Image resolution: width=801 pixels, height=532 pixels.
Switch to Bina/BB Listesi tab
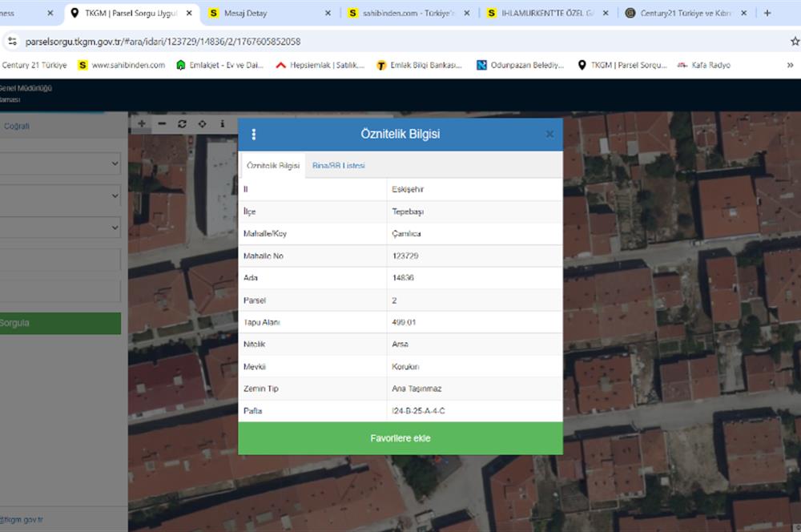click(x=338, y=166)
